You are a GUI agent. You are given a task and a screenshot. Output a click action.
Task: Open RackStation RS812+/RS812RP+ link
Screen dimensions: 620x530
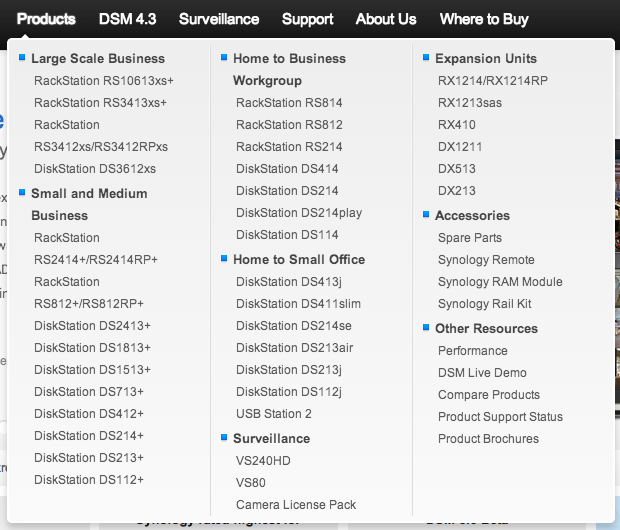point(89,293)
